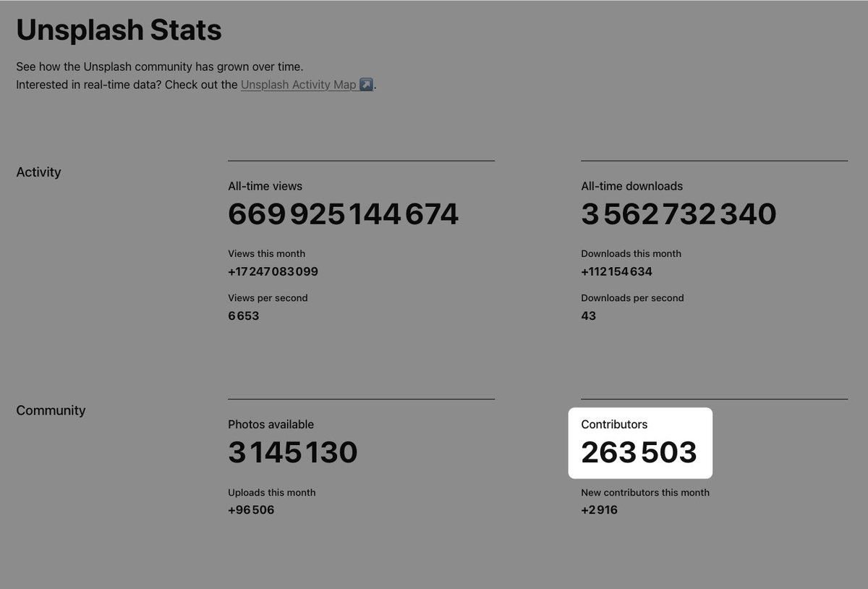Click the Photos available number 3145130
The image size is (868, 589).
(293, 453)
